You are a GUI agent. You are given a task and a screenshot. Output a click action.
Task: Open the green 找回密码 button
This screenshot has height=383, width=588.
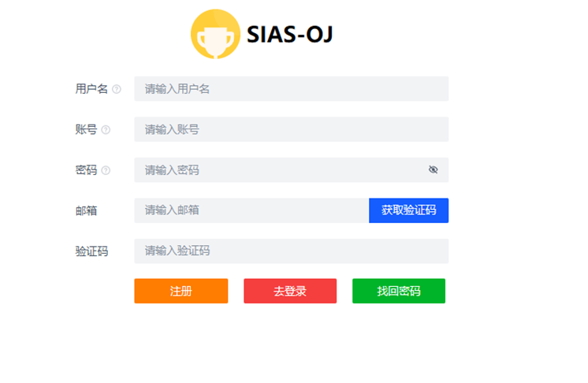click(x=398, y=291)
